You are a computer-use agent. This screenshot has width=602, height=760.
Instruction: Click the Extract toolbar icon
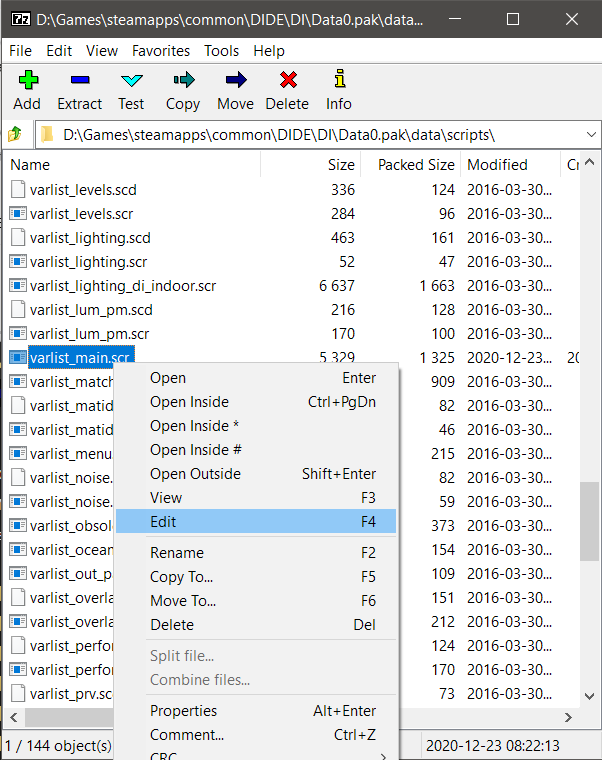click(x=79, y=81)
